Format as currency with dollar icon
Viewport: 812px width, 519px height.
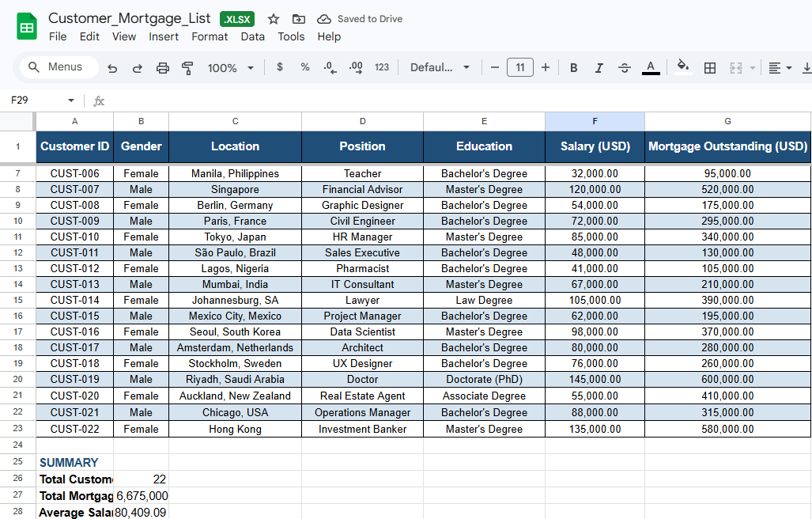[x=280, y=67]
